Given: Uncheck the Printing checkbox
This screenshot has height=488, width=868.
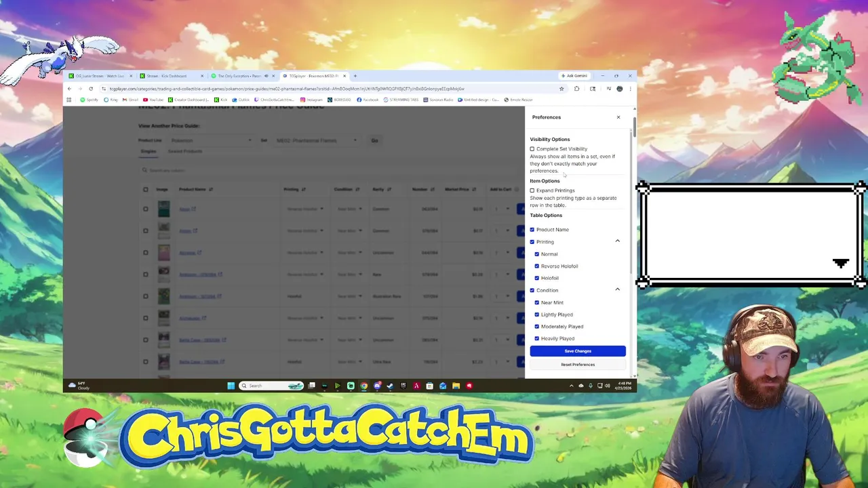Looking at the screenshot, I should 532,242.
